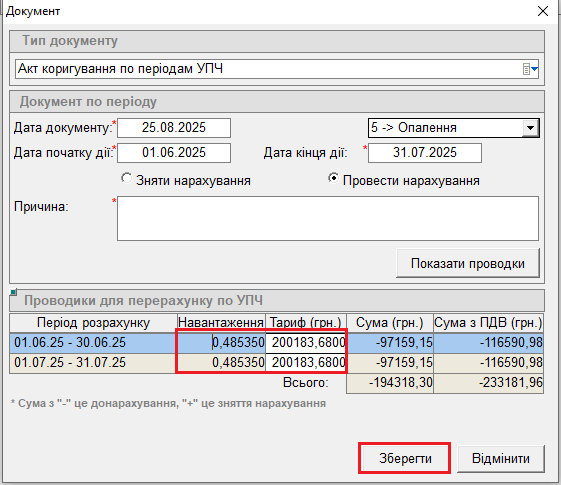This screenshot has width=561, height=485.
Task: Click Навантаження cell in July row
Action: point(221,363)
